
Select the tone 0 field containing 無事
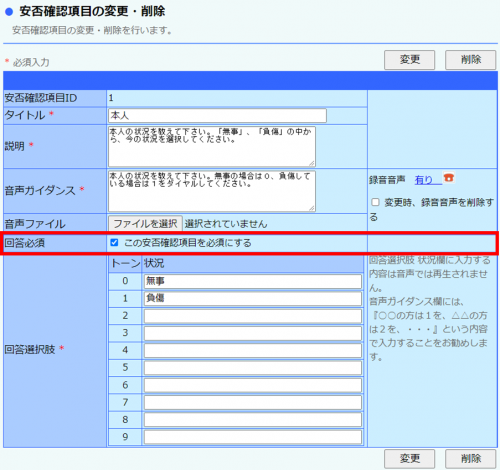pyautogui.click(x=253, y=281)
